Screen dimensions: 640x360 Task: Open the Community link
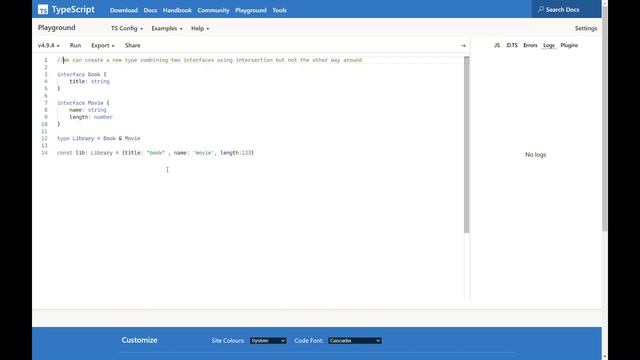pos(213,10)
